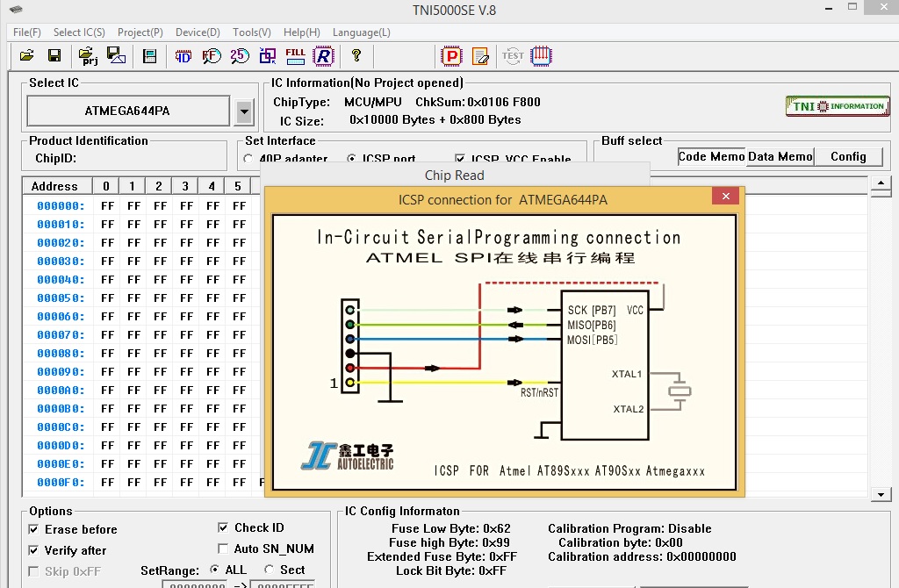Screen dimensions: 899x588
Task: Toggle the Erase before checkbox
Action: (34, 529)
